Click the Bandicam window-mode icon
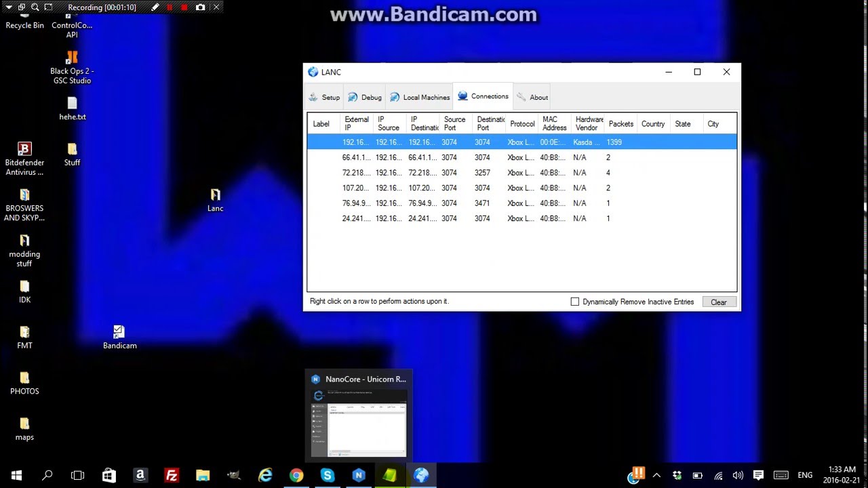Screen dimensions: 868x488 (x=22, y=7)
